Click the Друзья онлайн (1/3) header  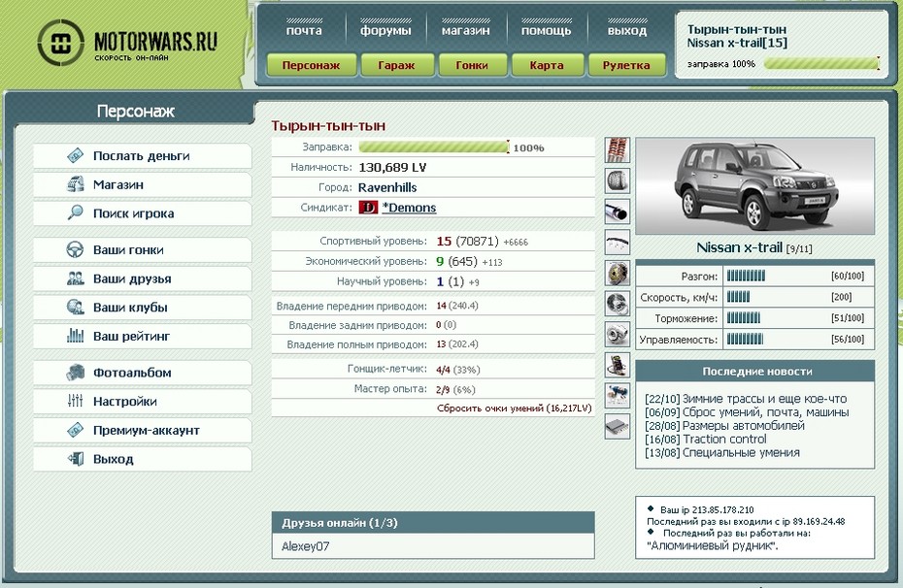click(x=433, y=523)
